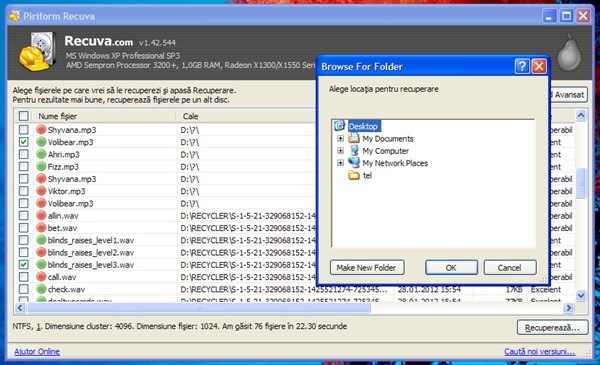Click the scroll up arrow

click(581, 115)
